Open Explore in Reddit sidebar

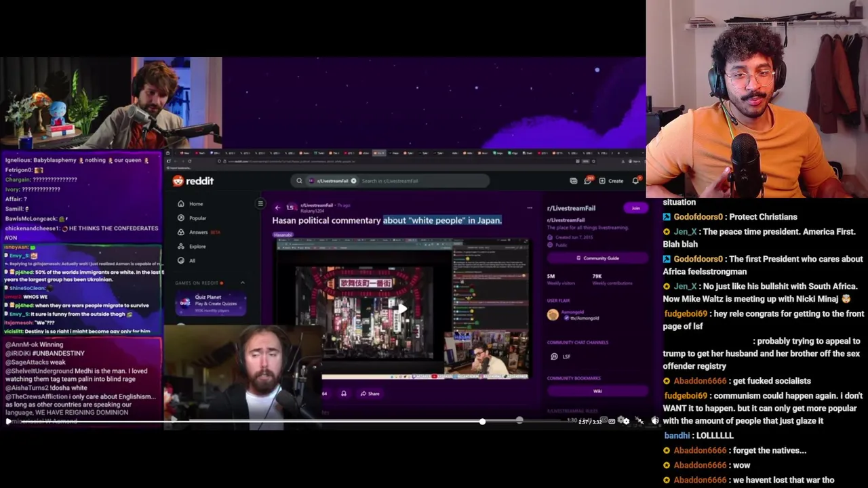[x=197, y=247]
